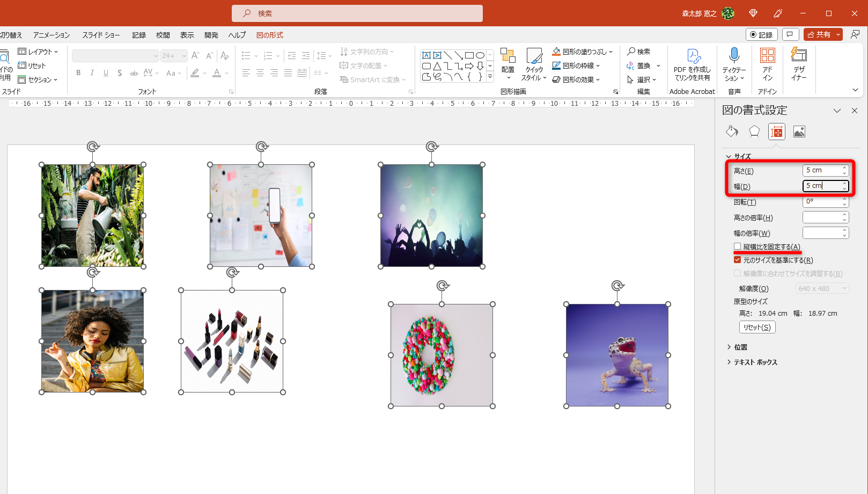Switch to the Review (校閲) tab

point(163,35)
